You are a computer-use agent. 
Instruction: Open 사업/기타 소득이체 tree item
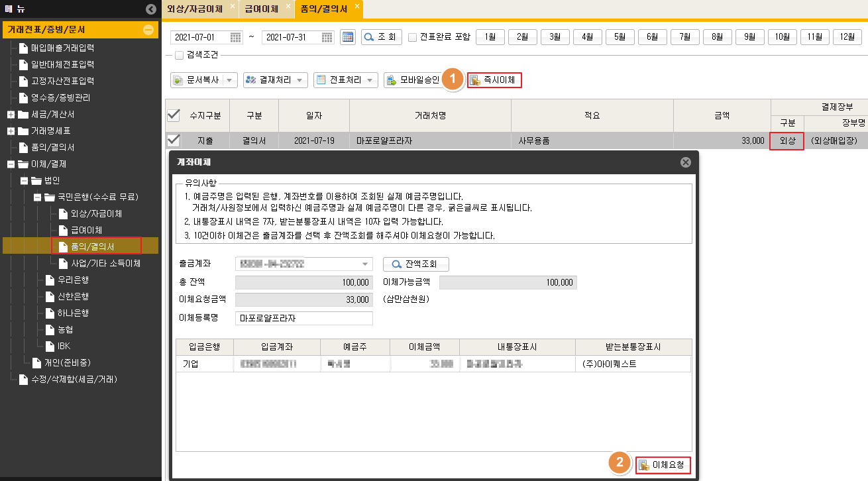pos(106,263)
